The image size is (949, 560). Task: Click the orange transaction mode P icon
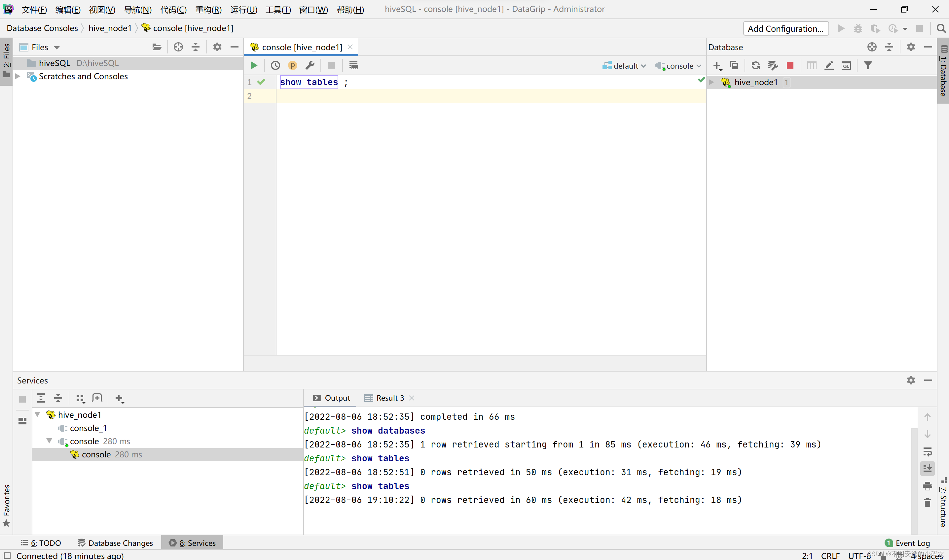(x=292, y=66)
